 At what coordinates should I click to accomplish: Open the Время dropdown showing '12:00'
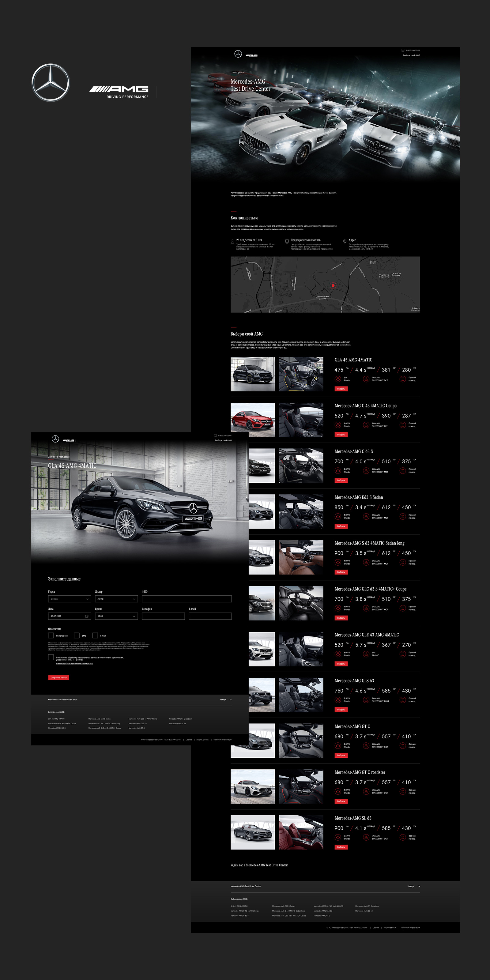click(x=116, y=616)
